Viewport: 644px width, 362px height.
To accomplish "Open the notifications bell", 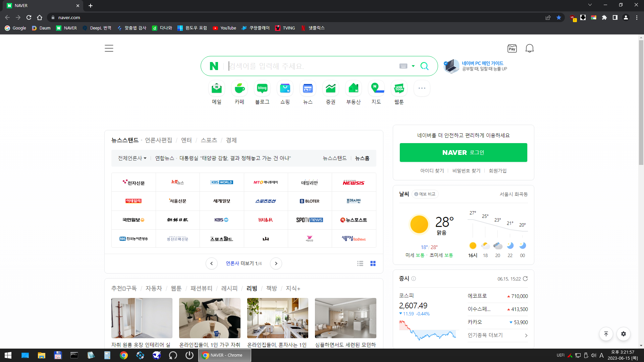I will click(529, 49).
